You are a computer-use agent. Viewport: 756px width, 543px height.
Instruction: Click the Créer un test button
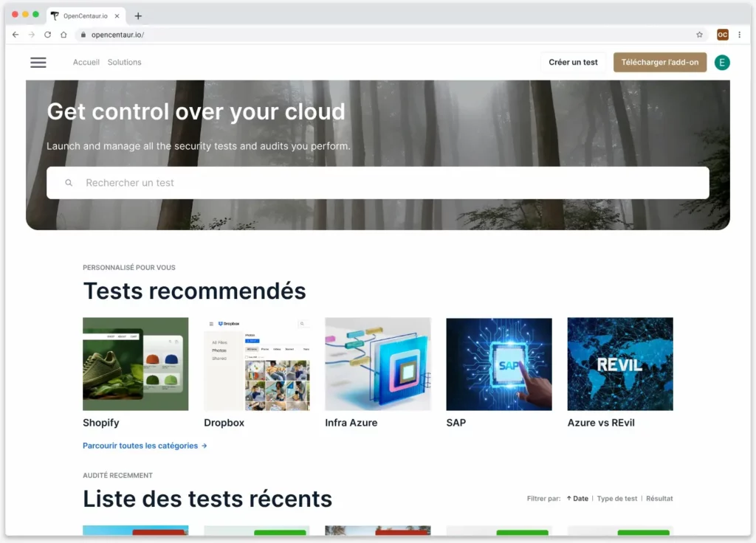tap(573, 62)
